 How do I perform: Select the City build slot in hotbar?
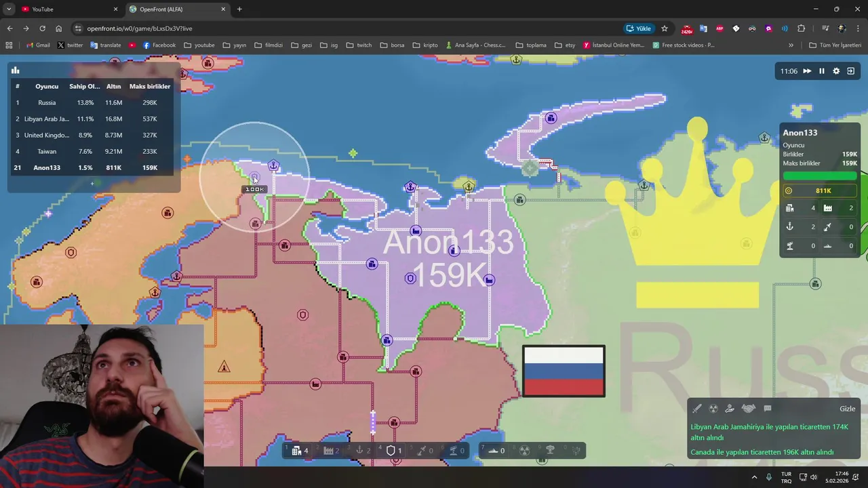pos(300,451)
